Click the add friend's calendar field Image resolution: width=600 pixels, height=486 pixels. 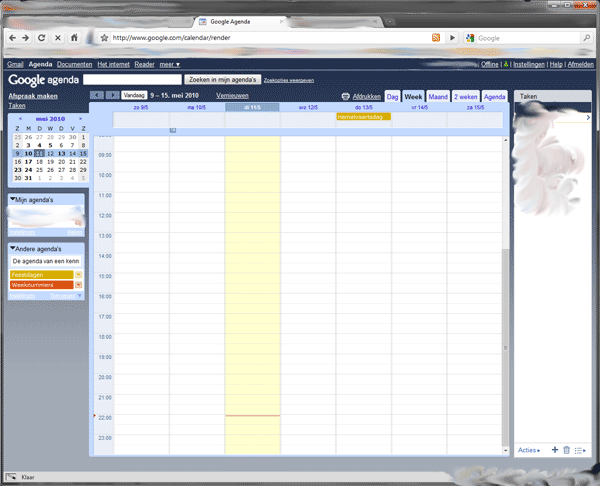pos(46,261)
